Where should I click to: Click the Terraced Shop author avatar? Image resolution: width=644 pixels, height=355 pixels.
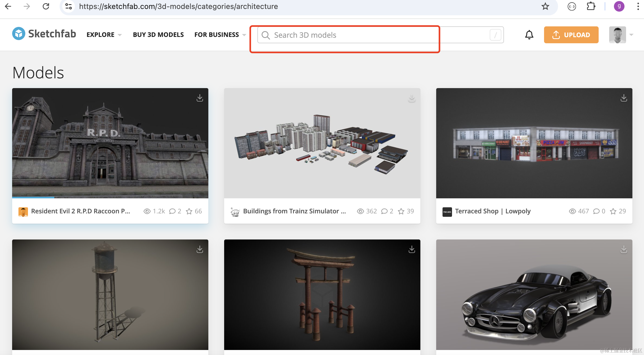[x=447, y=212]
